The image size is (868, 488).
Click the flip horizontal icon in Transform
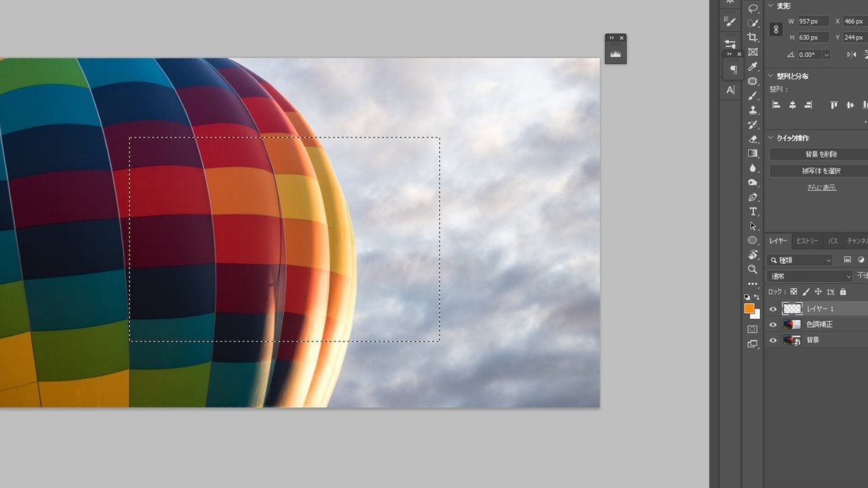852,54
